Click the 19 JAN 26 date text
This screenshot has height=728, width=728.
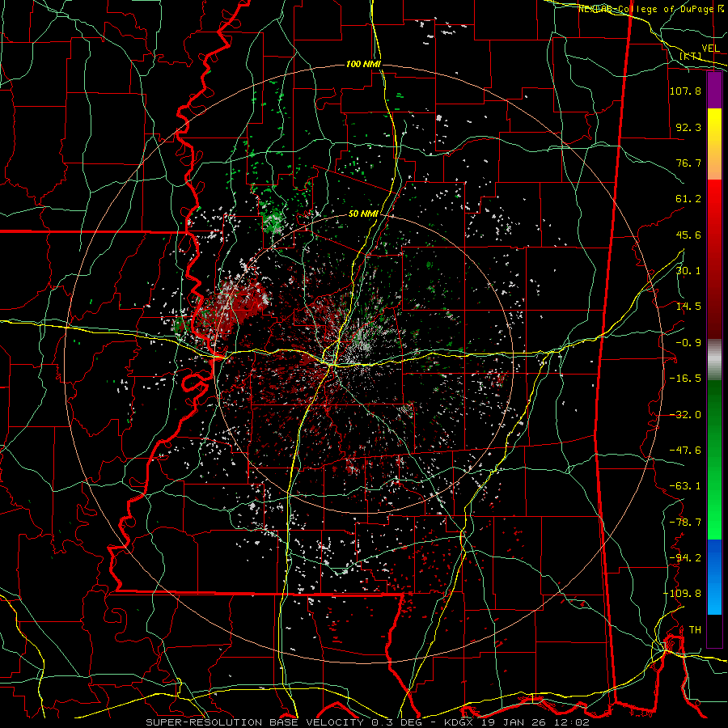[x=514, y=722]
